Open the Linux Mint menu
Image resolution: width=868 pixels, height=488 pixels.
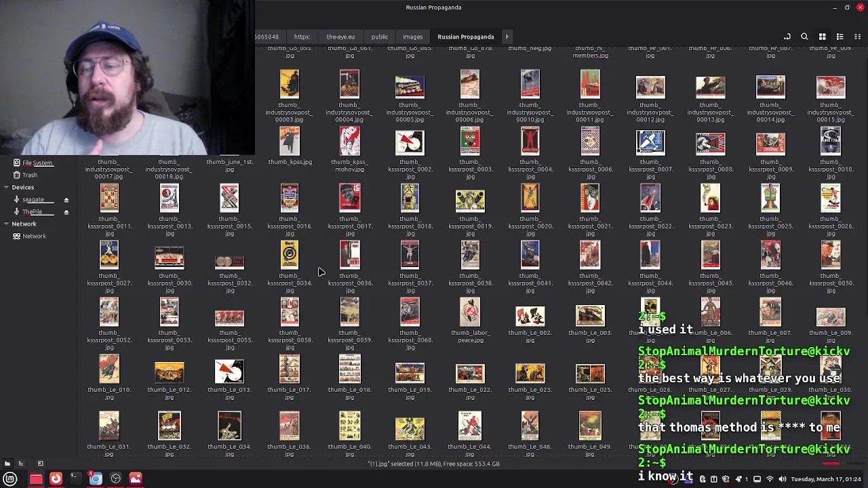tap(10, 479)
